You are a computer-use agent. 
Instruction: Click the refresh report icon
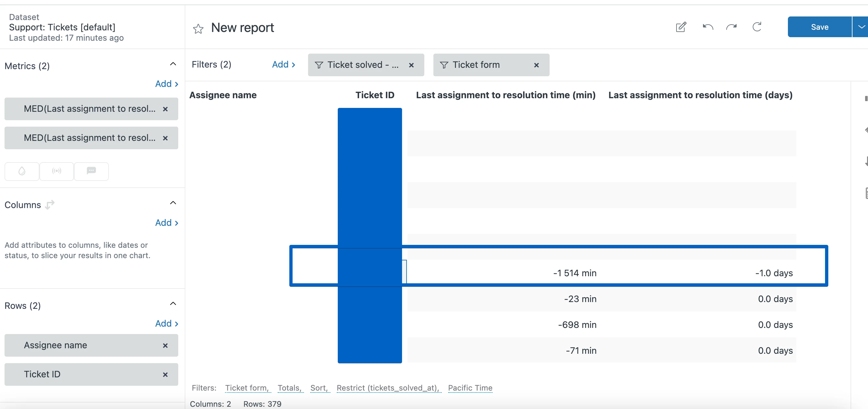(x=757, y=27)
